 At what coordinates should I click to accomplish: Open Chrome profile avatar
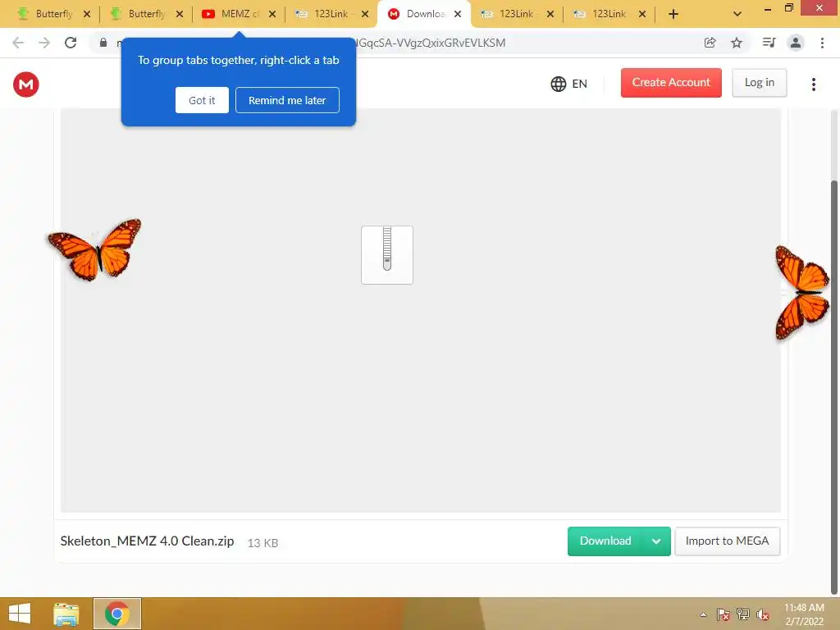pos(796,43)
